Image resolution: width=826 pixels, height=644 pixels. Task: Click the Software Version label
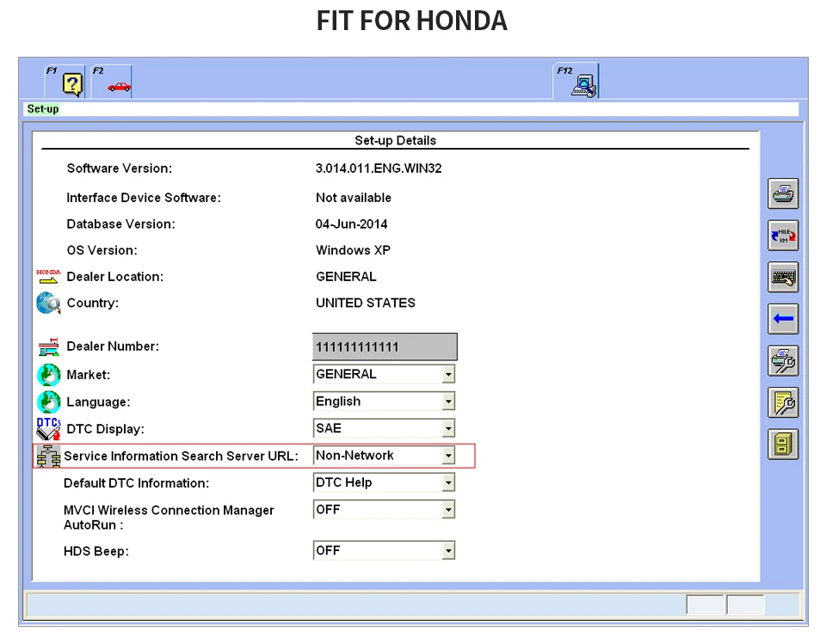pos(119,169)
